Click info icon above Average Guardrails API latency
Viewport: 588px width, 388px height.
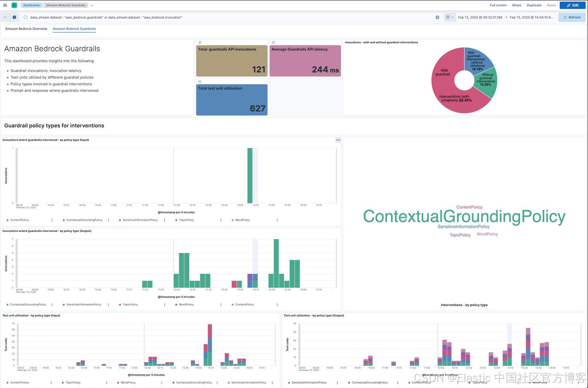point(273,43)
